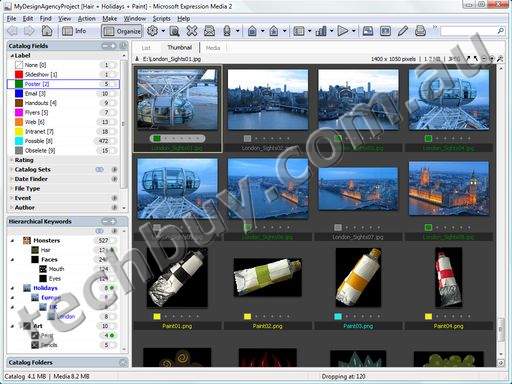
Task: Switch to the Info panel
Action: tap(74, 31)
